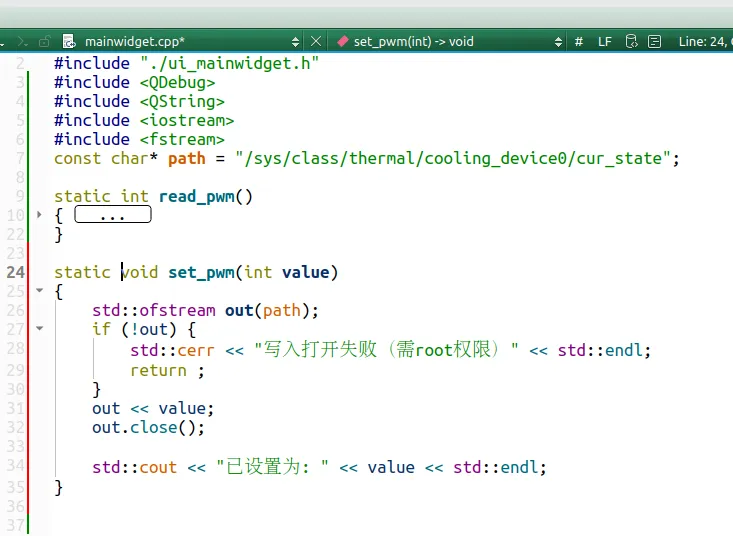Click #include <QString> line
The image size is (733, 536).
(x=139, y=101)
